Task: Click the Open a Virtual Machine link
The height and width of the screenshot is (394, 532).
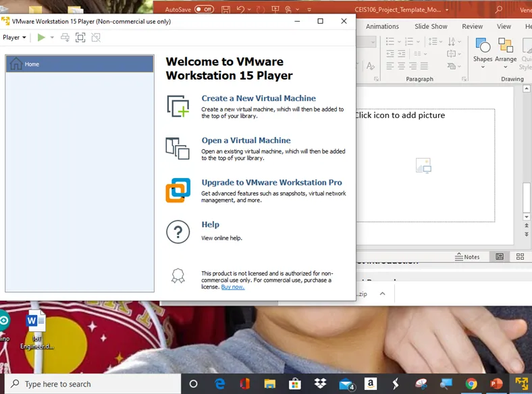Action: coord(246,140)
